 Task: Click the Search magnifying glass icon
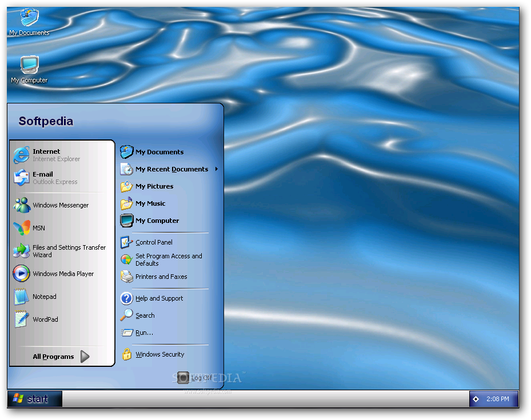[127, 315]
